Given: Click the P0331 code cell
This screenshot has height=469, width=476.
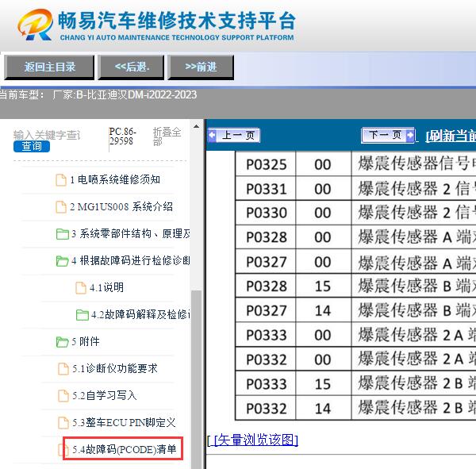Looking at the screenshot, I should pyautogui.click(x=267, y=189).
